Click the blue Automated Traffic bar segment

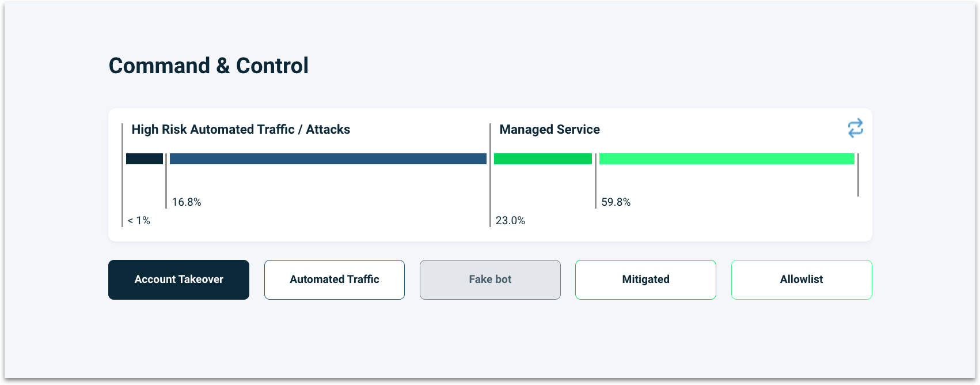[327, 158]
